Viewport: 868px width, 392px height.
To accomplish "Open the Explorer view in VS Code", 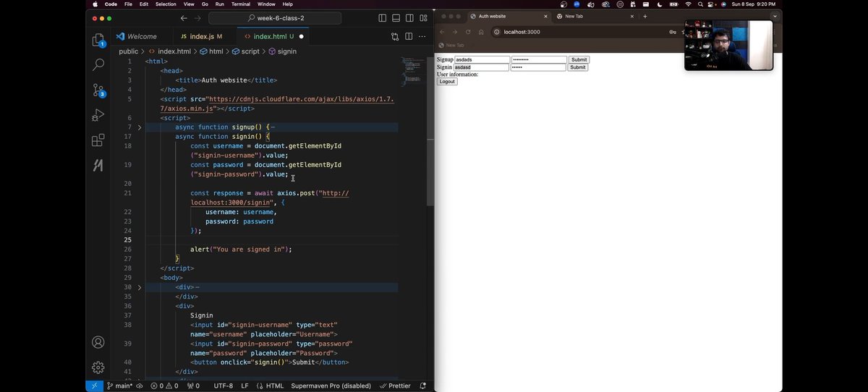I will tap(98, 41).
